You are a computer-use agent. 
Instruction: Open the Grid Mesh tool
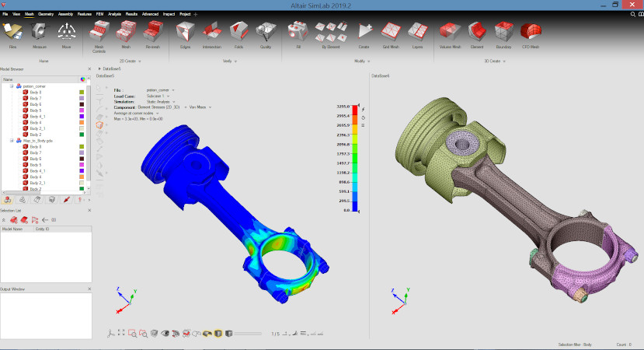pyautogui.click(x=391, y=35)
